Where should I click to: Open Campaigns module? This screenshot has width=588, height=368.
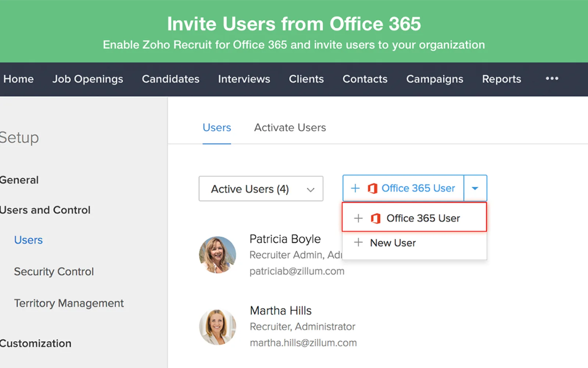click(x=435, y=79)
